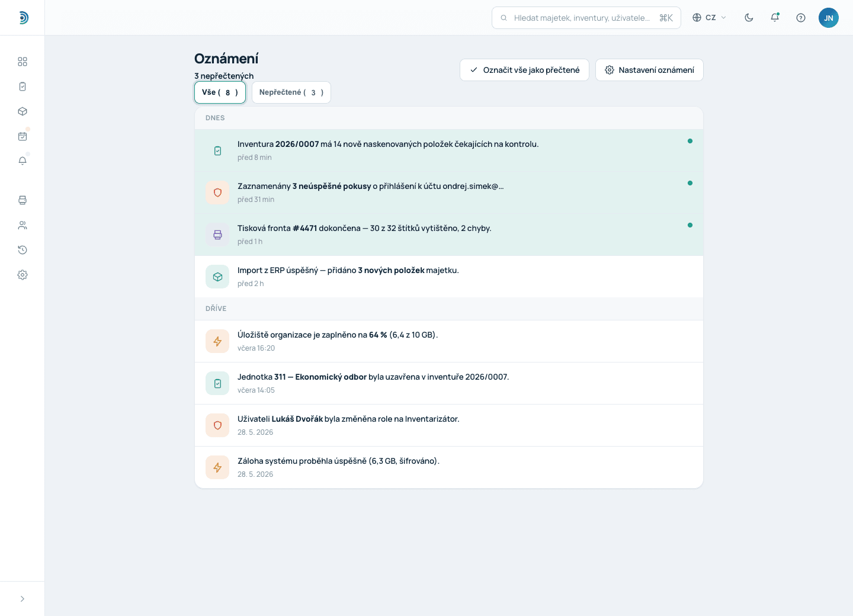Open the history clock icon in sidebar
The width and height of the screenshot is (853, 616).
pyautogui.click(x=23, y=250)
